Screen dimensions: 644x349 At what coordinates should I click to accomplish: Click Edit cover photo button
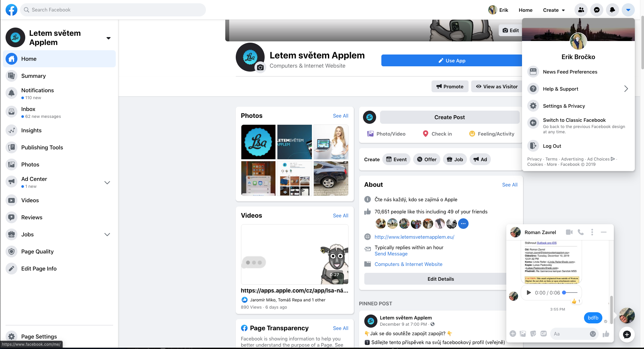click(x=511, y=30)
